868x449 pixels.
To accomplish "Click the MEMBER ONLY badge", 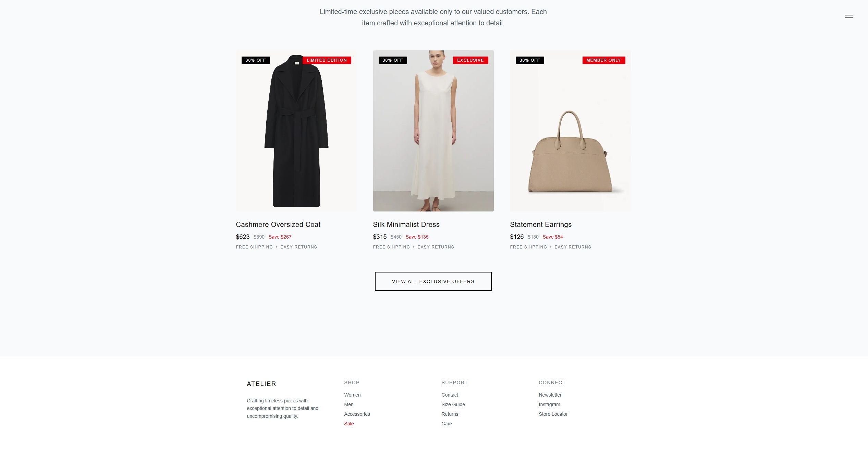I will coord(603,60).
